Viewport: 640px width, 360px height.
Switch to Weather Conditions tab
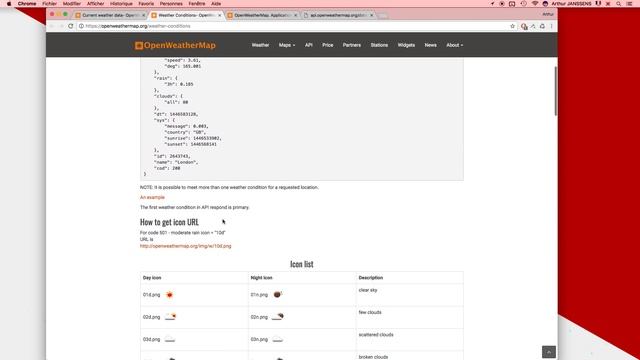click(x=186, y=15)
